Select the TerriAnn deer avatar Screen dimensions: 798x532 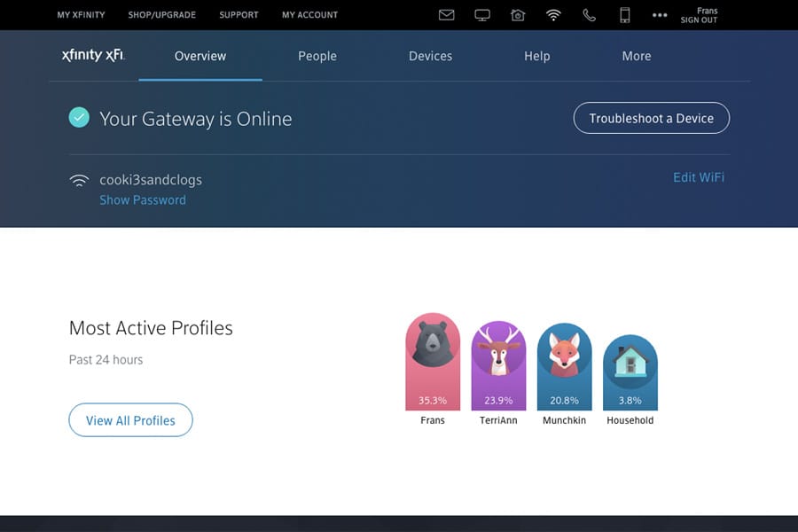(498, 349)
